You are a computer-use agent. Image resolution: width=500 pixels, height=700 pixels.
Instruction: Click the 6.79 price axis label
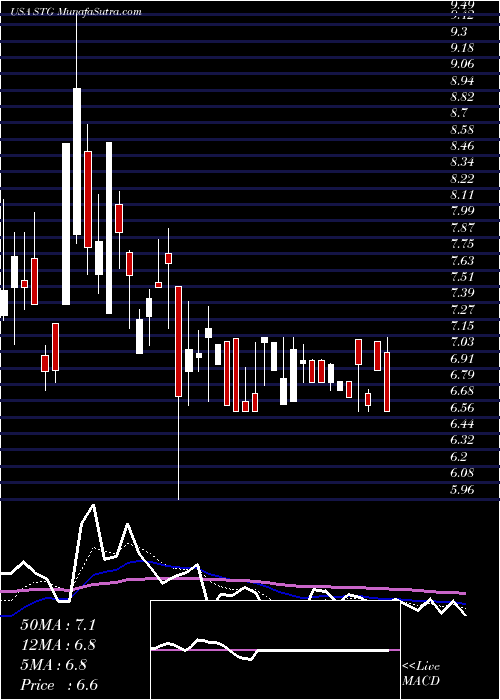462,375
